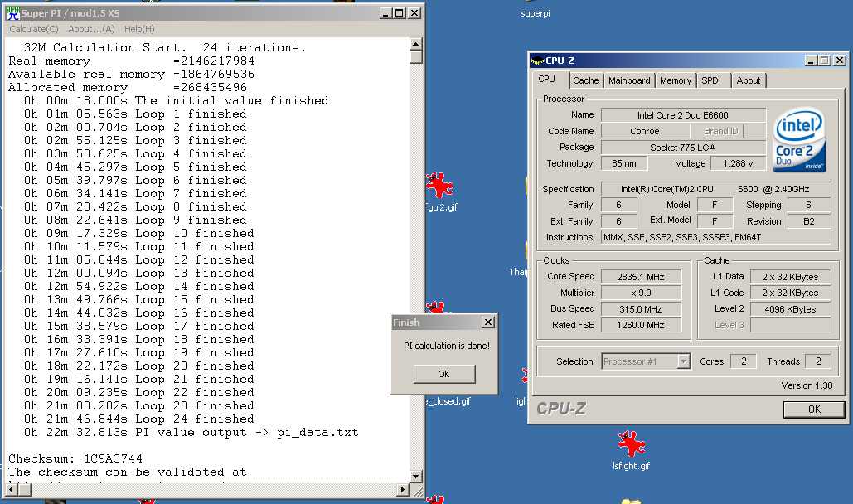Switch to the About tab in CPU-Z
The height and width of the screenshot is (504, 853).
(749, 80)
